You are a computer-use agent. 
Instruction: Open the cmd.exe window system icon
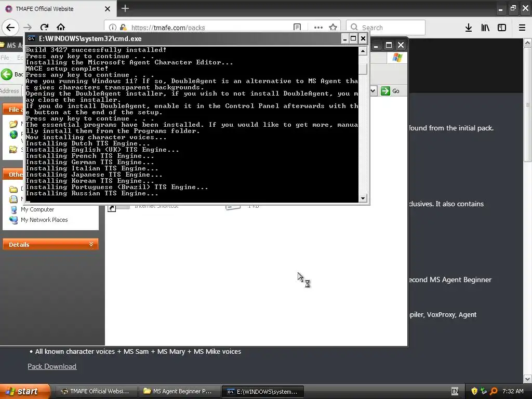coord(32,38)
